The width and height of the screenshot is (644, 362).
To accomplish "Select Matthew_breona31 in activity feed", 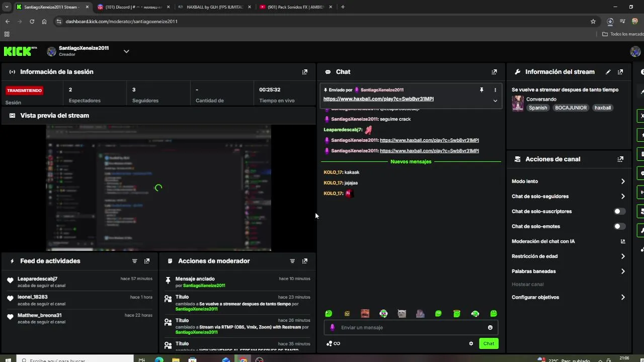I will click(x=40, y=315).
